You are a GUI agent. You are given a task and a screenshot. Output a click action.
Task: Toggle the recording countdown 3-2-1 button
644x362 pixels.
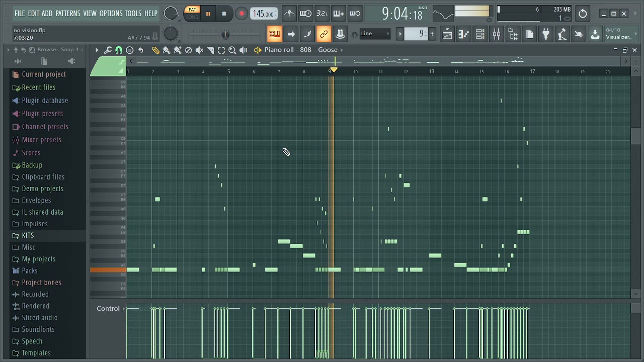click(x=322, y=14)
